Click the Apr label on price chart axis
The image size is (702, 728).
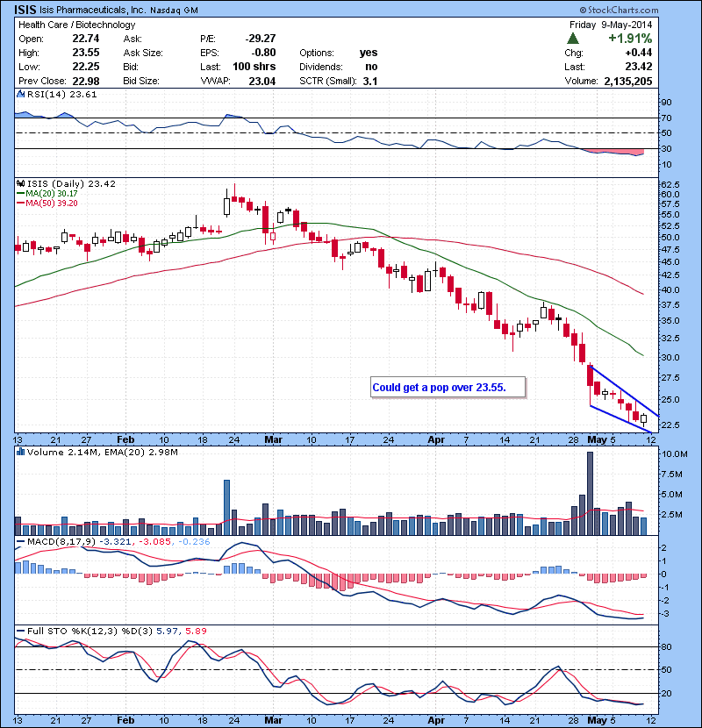[x=436, y=439]
